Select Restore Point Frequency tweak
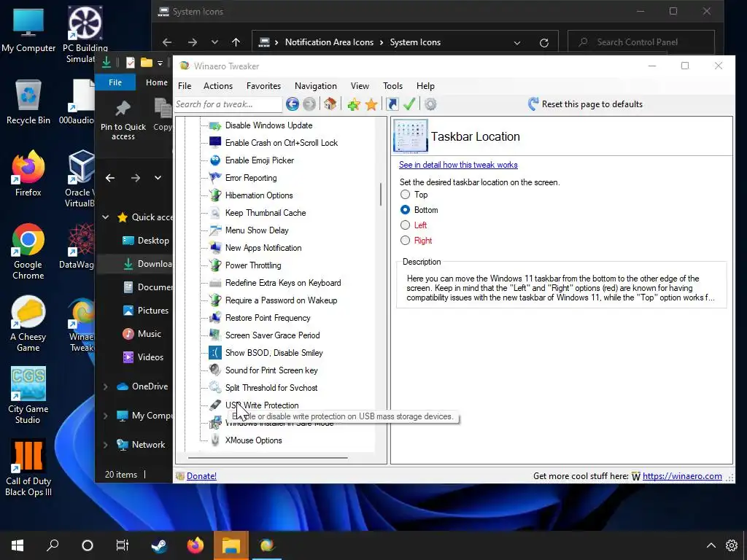 coord(268,318)
